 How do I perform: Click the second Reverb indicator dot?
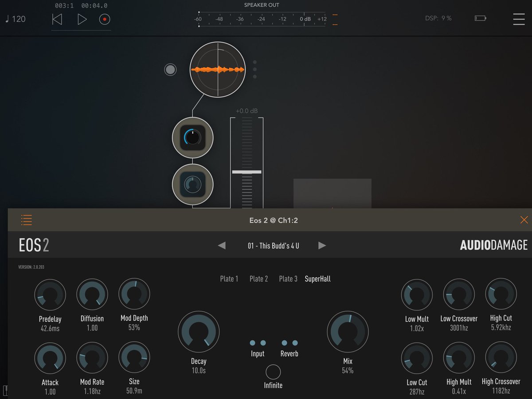[294, 343]
